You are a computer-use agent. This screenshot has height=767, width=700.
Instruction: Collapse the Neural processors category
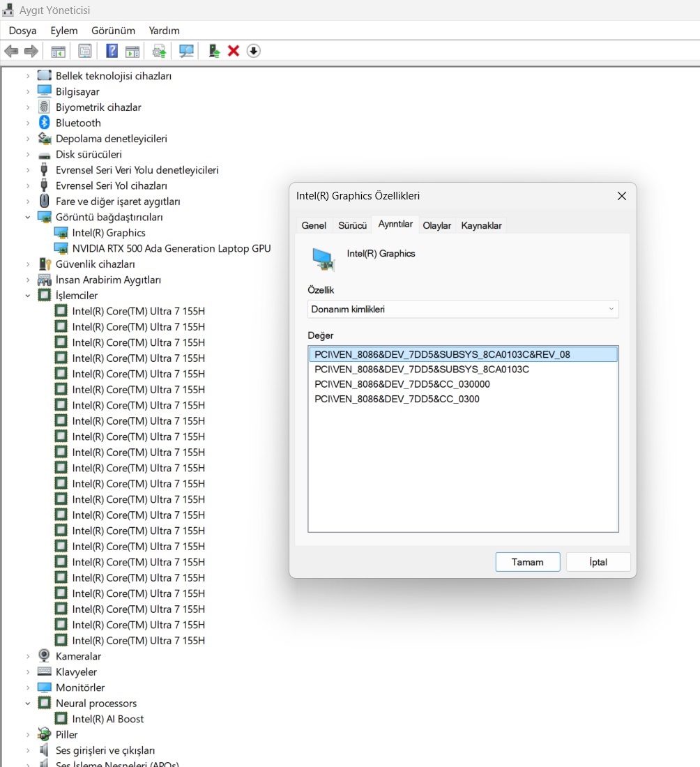point(28,704)
